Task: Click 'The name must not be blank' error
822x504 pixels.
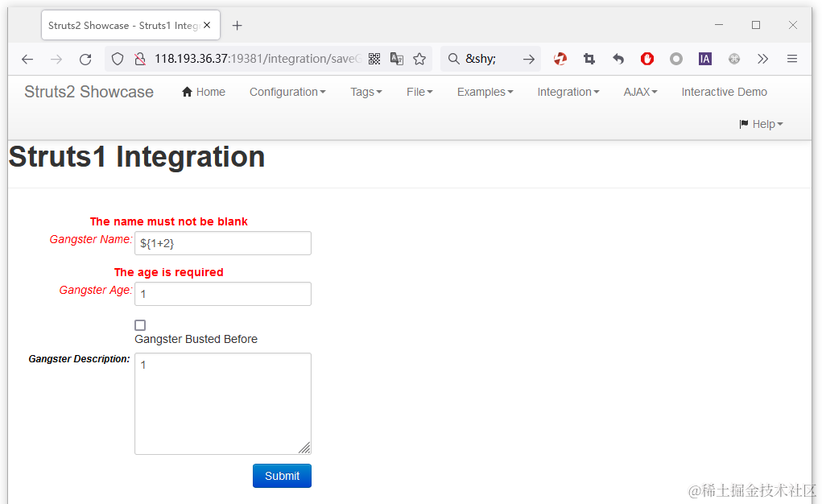Action: click(169, 221)
